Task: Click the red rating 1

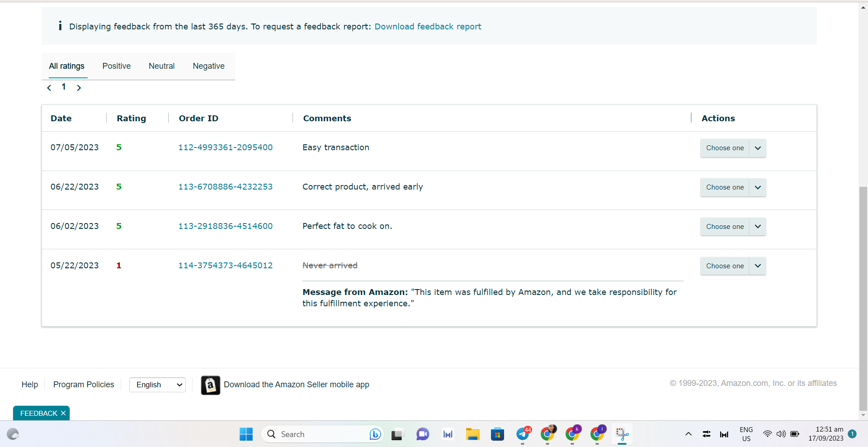Action: [x=119, y=266]
